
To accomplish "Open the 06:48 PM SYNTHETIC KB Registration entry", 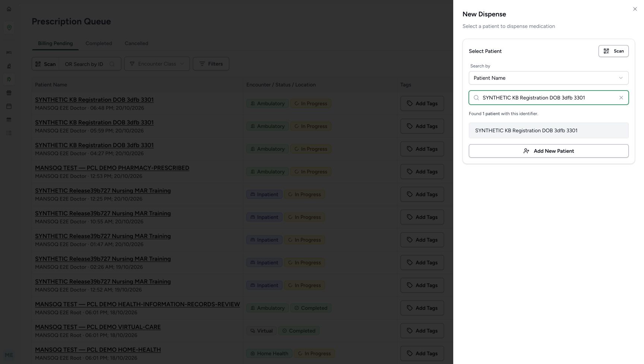I will pos(94,99).
